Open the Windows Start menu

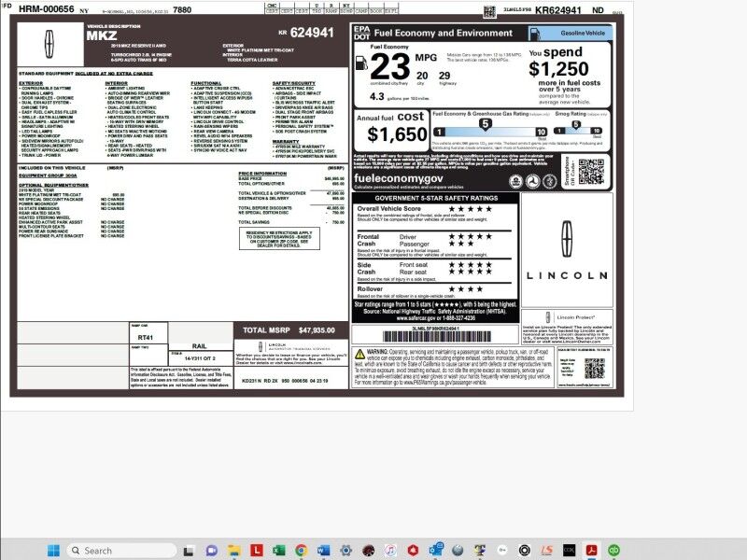[x=51, y=550]
